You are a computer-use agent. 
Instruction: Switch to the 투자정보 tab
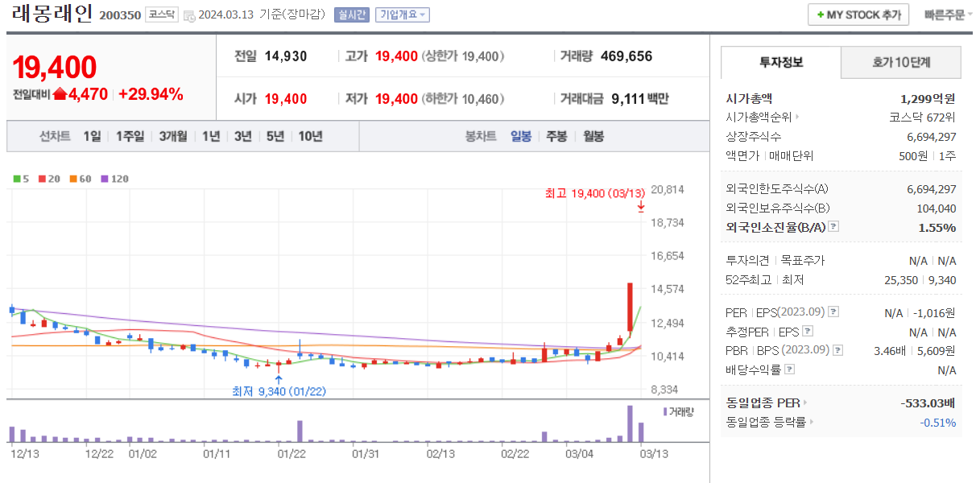[780, 62]
